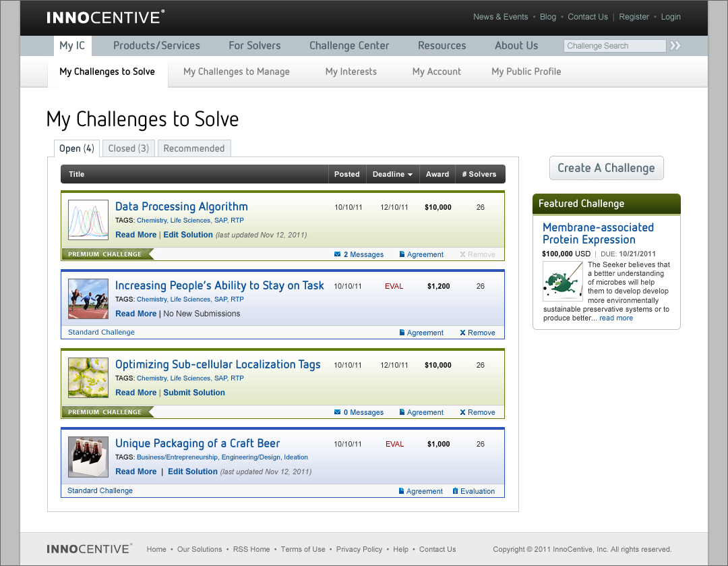
Task: Sort by Award column header
Action: tap(437, 174)
